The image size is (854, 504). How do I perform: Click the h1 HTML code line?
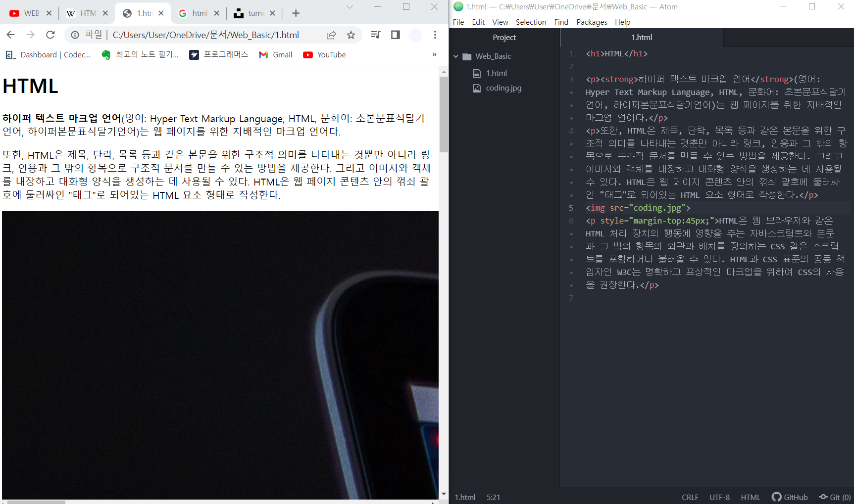pyautogui.click(x=616, y=53)
